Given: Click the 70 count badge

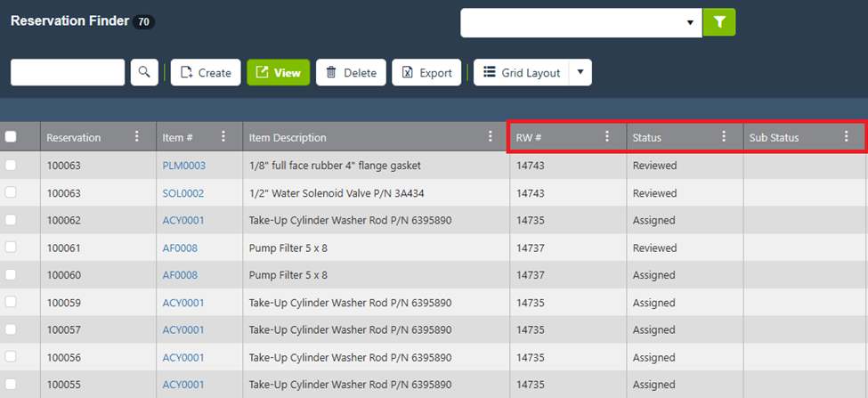Looking at the screenshot, I should [x=144, y=21].
